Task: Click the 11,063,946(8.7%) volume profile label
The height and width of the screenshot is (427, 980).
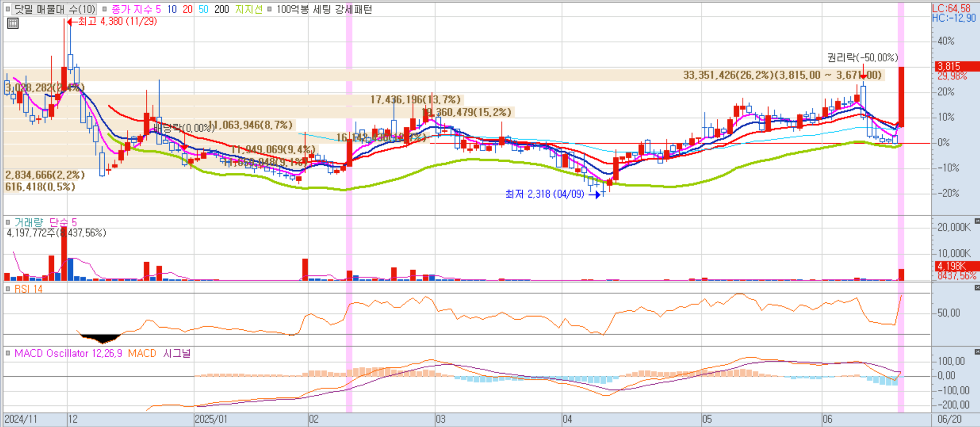Action: 250,125
